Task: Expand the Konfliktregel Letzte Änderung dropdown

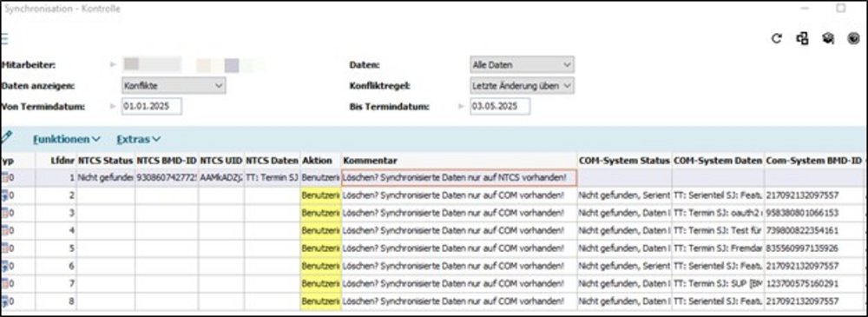Action: [522, 86]
